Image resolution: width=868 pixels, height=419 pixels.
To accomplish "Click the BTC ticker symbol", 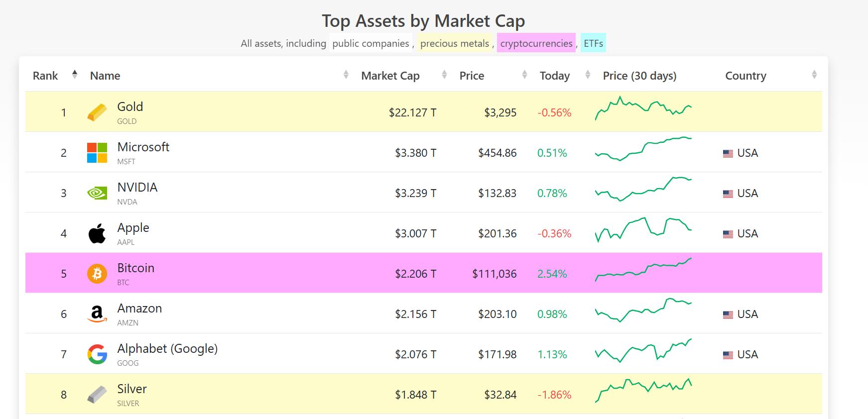I will click(x=123, y=283).
